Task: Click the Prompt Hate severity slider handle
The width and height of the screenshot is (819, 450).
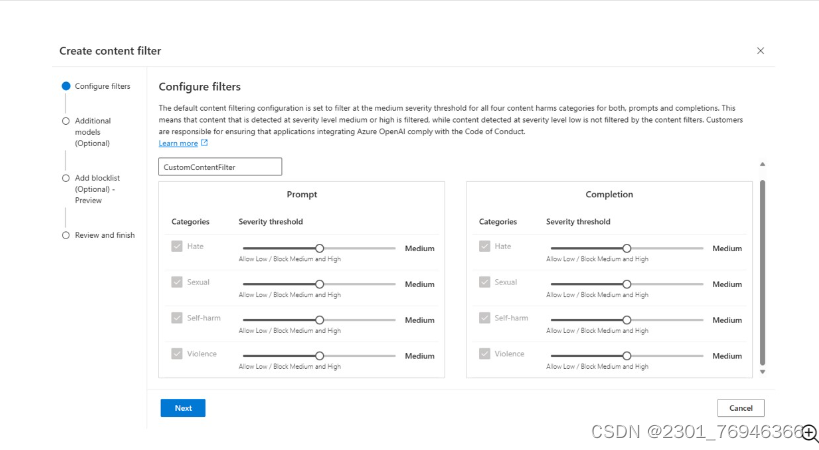Action: click(x=320, y=248)
